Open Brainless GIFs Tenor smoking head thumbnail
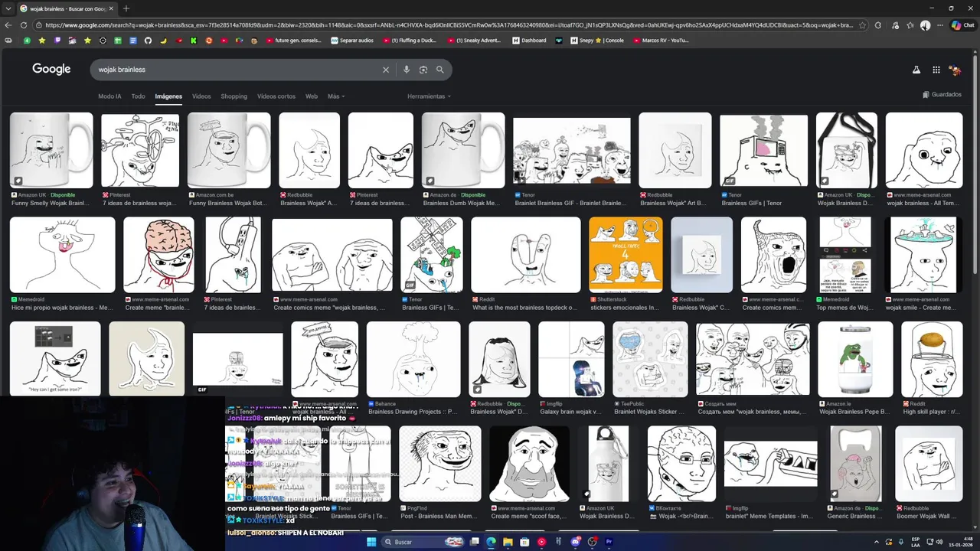980x551 pixels. point(764,150)
